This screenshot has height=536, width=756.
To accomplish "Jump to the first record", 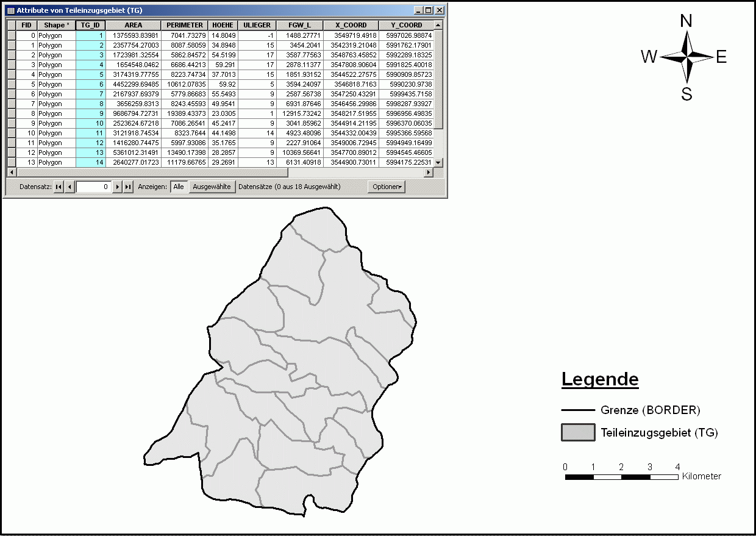I will pos(59,187).
